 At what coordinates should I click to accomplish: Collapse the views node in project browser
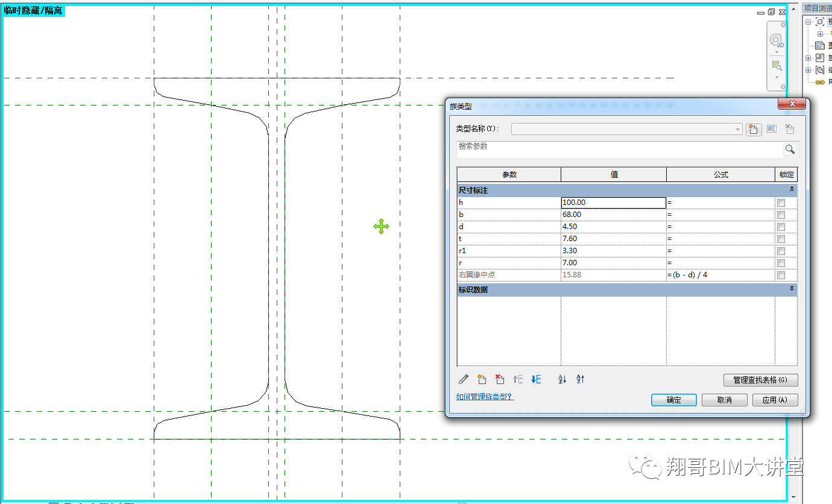tap(808, 22)
